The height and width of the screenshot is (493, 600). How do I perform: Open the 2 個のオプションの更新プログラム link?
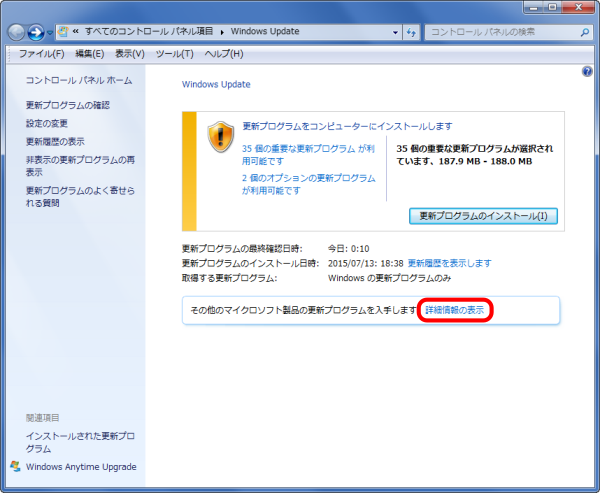[308, 184]
